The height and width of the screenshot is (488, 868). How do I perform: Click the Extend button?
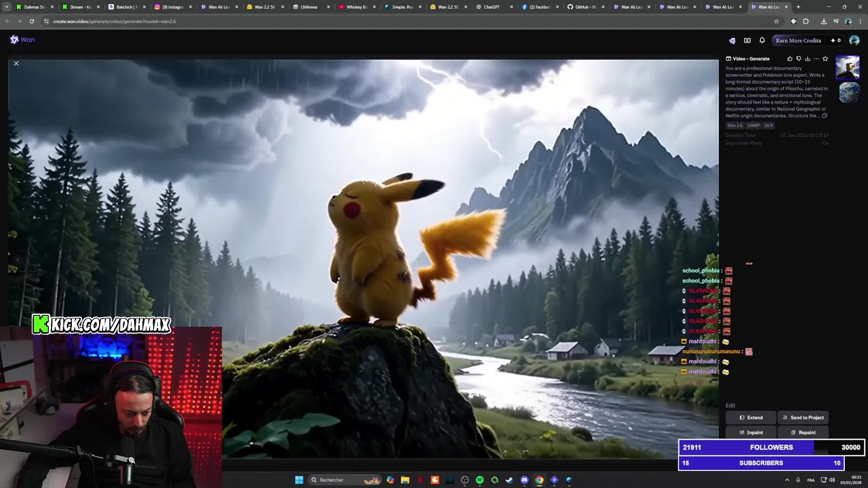click(x=751, y=418)
